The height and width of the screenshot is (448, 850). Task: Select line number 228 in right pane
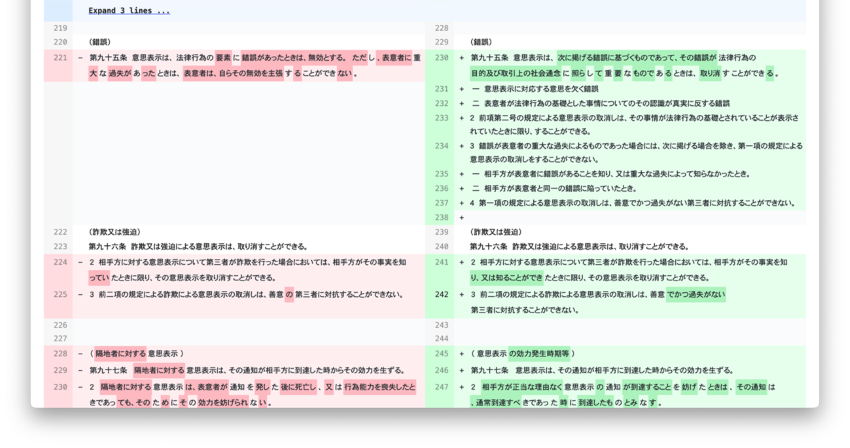pyautogui.click(x=441, y=28)
